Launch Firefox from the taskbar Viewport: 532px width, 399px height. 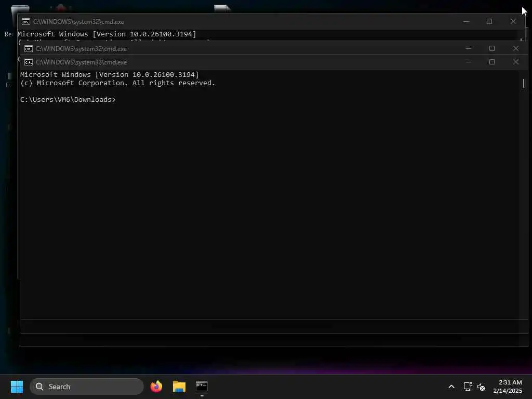(156, 387)
